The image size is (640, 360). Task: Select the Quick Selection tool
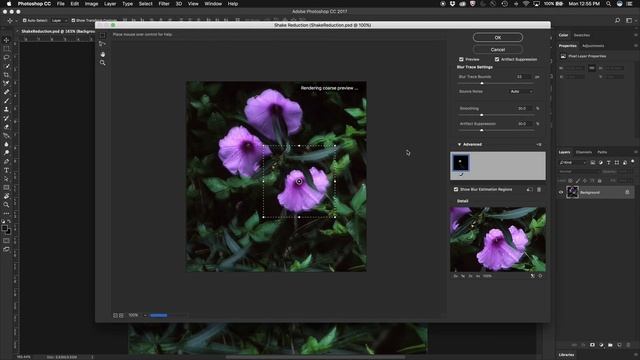pyautogui.click(x=6, y=66)
